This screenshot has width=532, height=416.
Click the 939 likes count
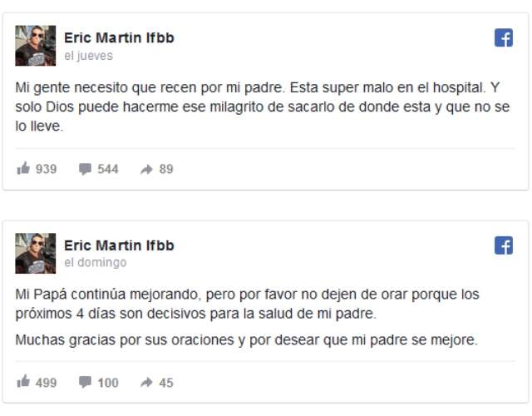click(47, 169)
